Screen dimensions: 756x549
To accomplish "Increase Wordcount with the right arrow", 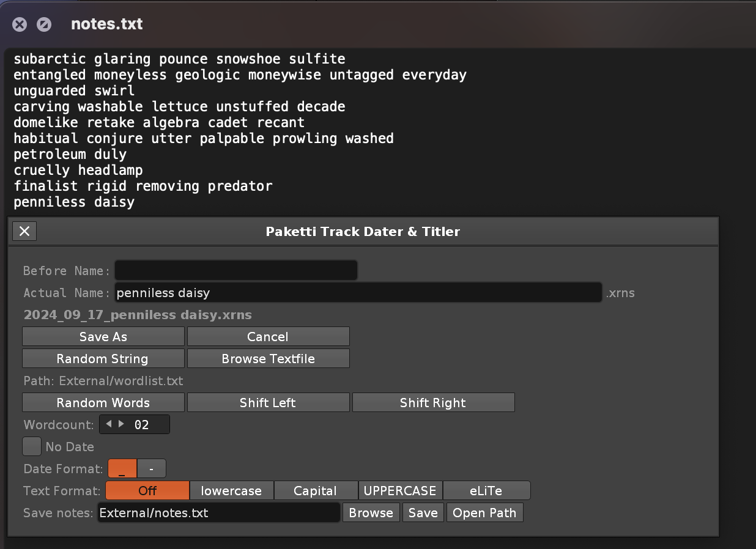I will coord(121,424).
